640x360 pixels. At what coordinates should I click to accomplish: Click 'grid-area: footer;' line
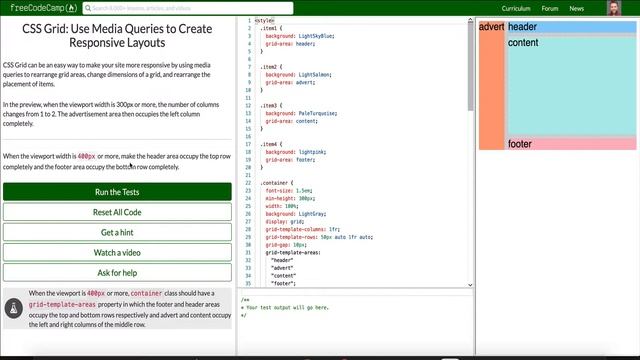pos(290,160)
